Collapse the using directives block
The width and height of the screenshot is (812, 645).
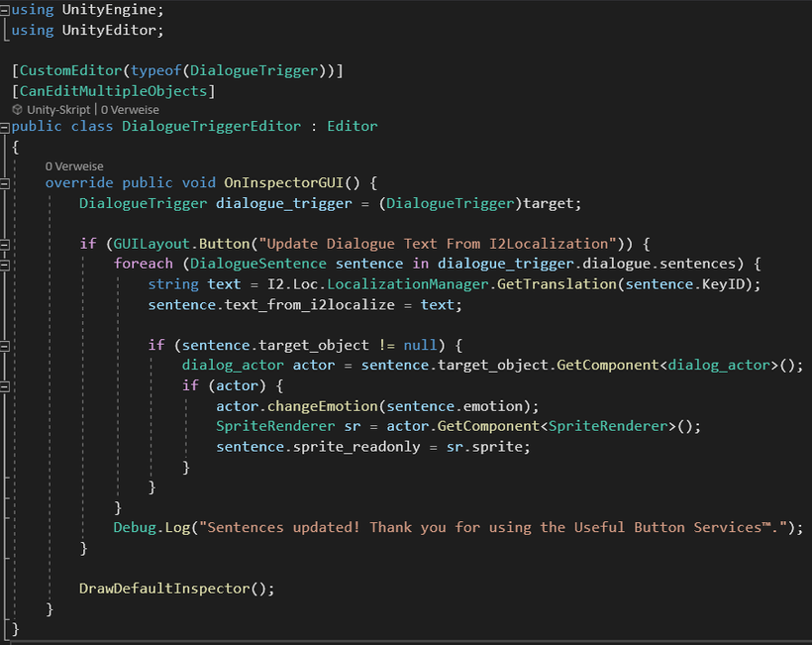coord(5,10)
